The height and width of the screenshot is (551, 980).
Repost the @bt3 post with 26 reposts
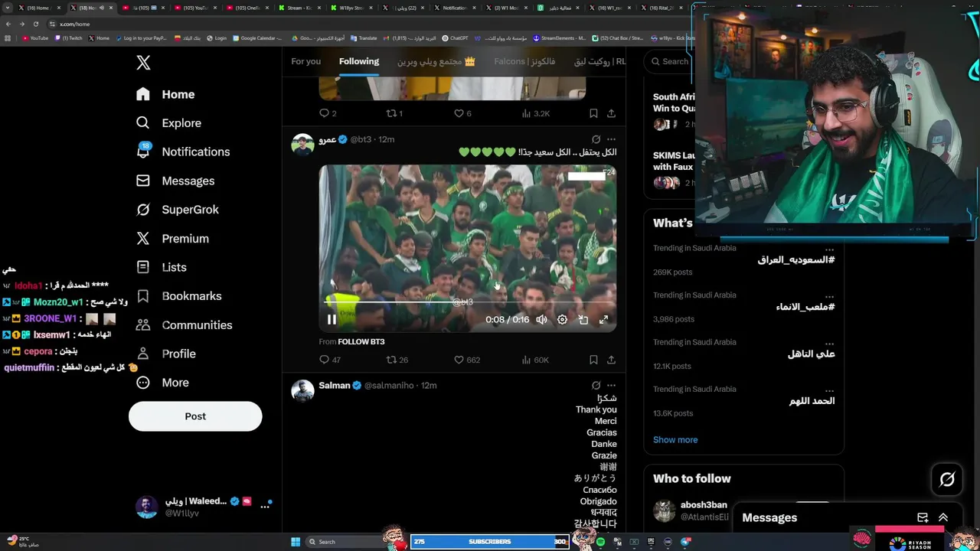click(x=397, y=360)
